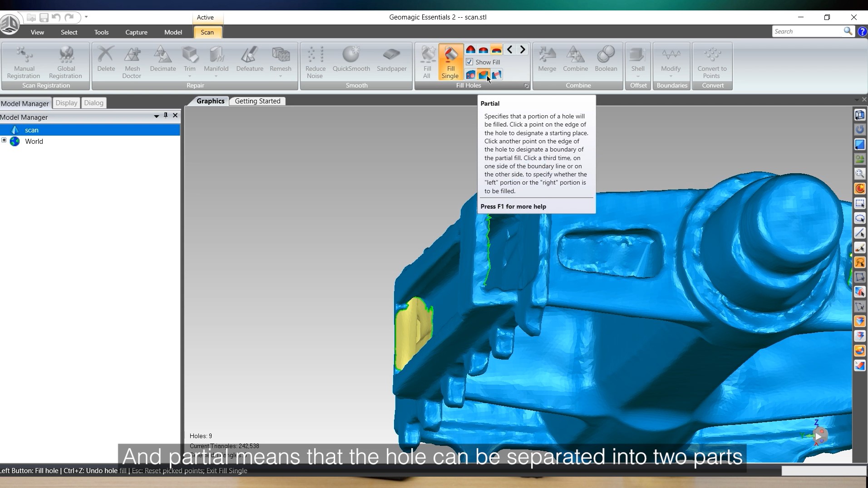Viewport: 868px width, 488px height.
Task: Toggle the flat fill mode option
Action: (x=497, y=50)
